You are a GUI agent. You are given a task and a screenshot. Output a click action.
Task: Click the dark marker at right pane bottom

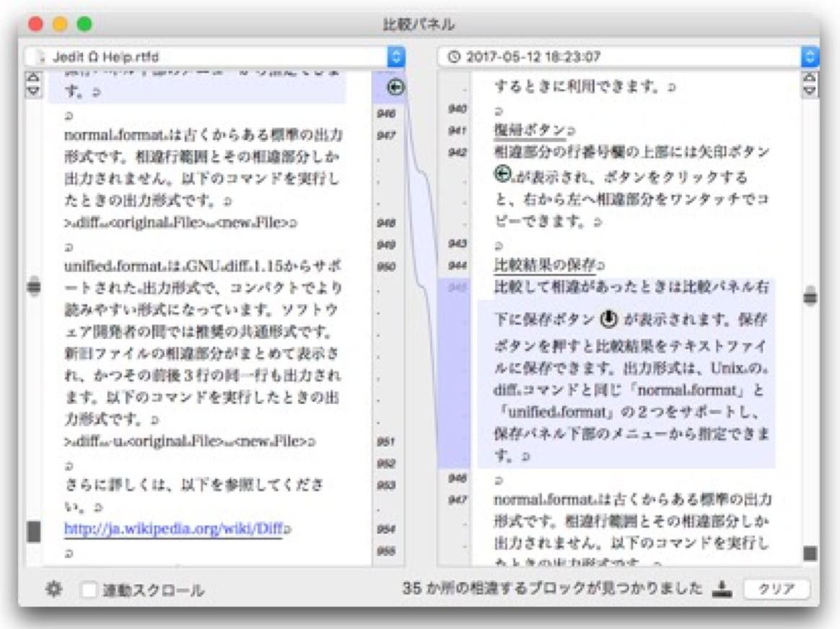click(810, 553)
